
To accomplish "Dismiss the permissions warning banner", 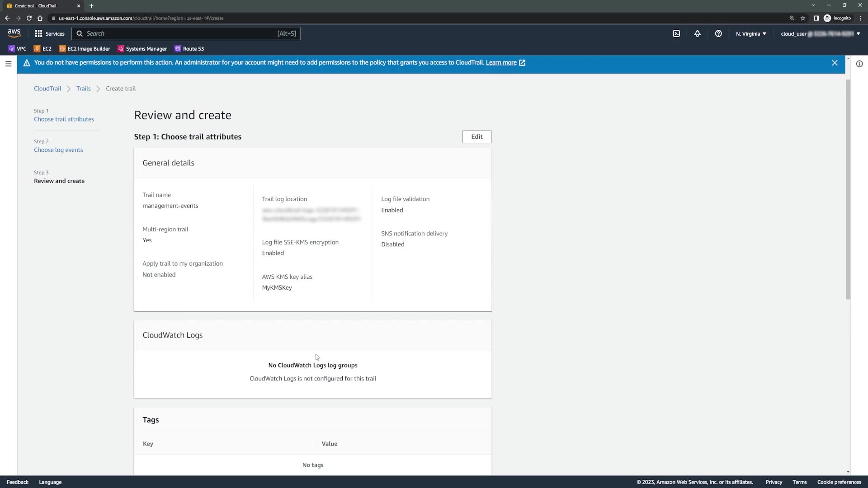I will pos(835,63).
